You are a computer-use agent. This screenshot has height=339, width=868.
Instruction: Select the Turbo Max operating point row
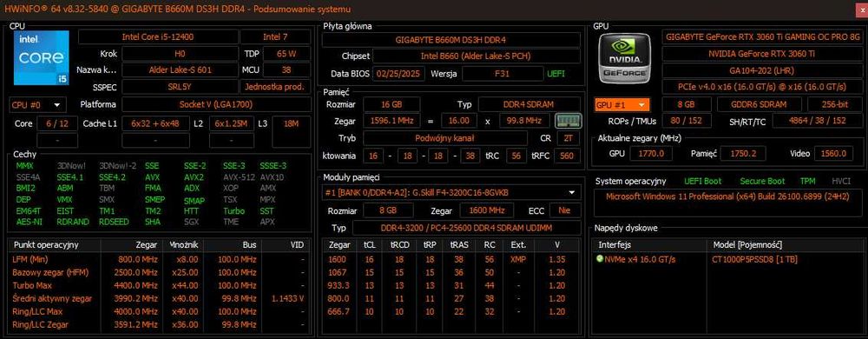pyautogui.click(x=158, y=285)
